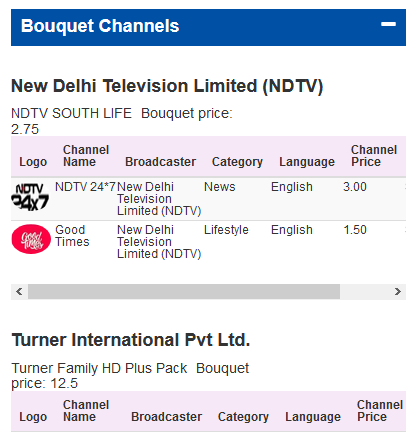Click the Channel Price header in NDTV table
Screen dimensions: 416x432
tap(374, 156)
